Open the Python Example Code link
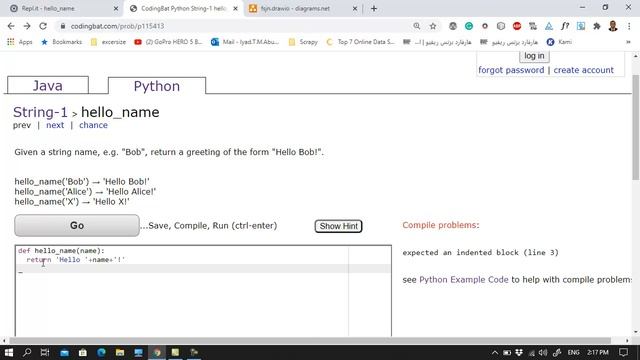Screen dimensions: 640x360 click(464, 280)
